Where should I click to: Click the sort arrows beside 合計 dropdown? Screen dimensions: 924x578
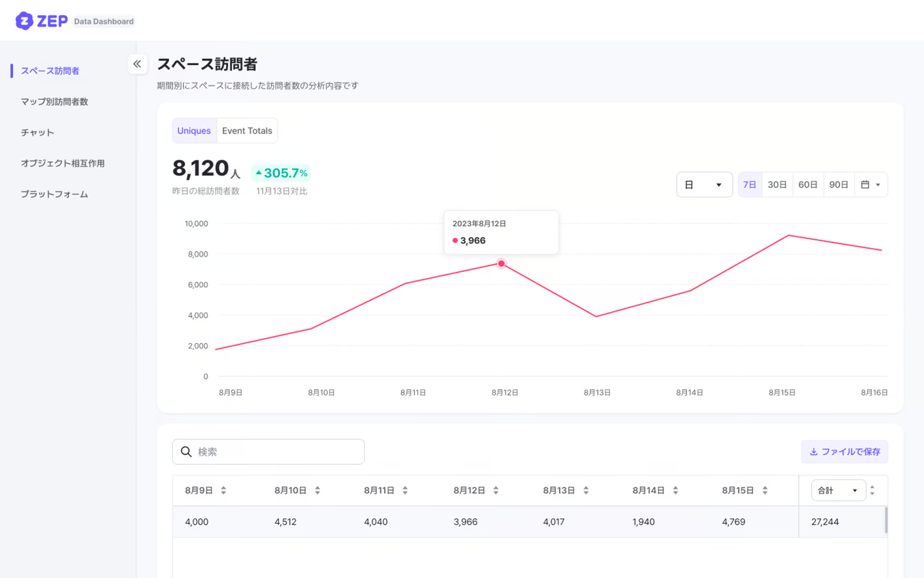click(872, 490)
